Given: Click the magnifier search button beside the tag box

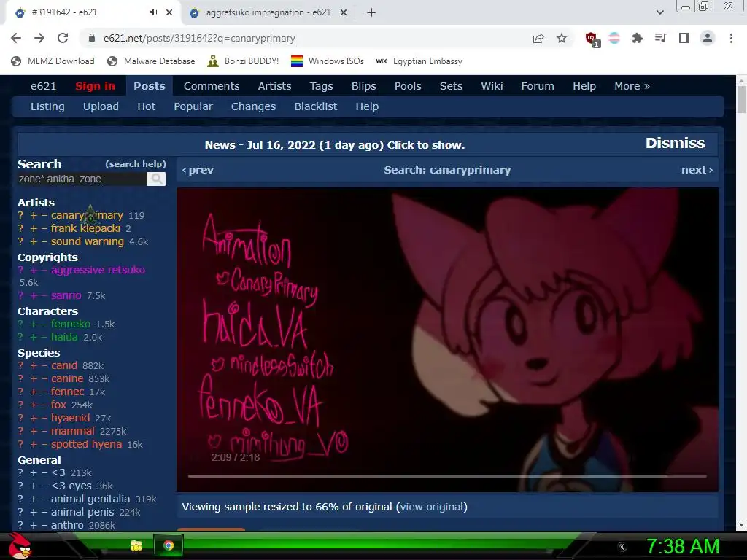Looking at the screenshot, I should 156,179.
